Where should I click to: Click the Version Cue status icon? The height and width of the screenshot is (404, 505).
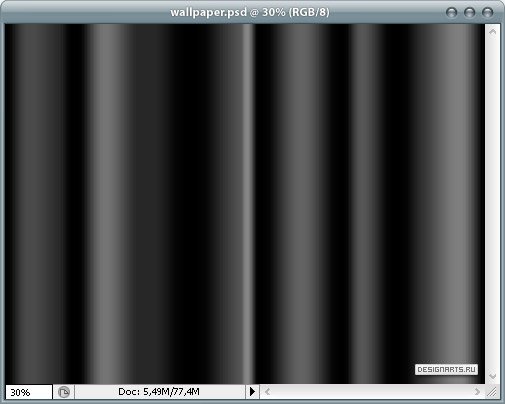[x=64, y=392]
